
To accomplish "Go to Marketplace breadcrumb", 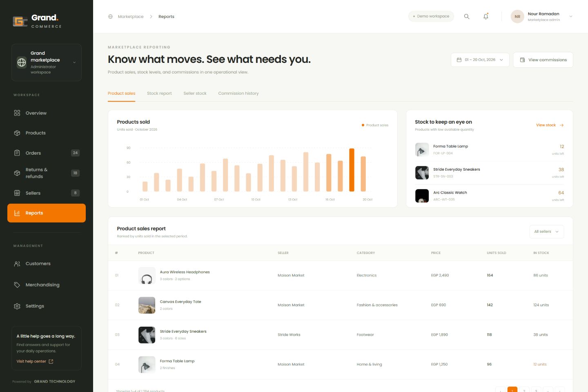I will [131, 17].
